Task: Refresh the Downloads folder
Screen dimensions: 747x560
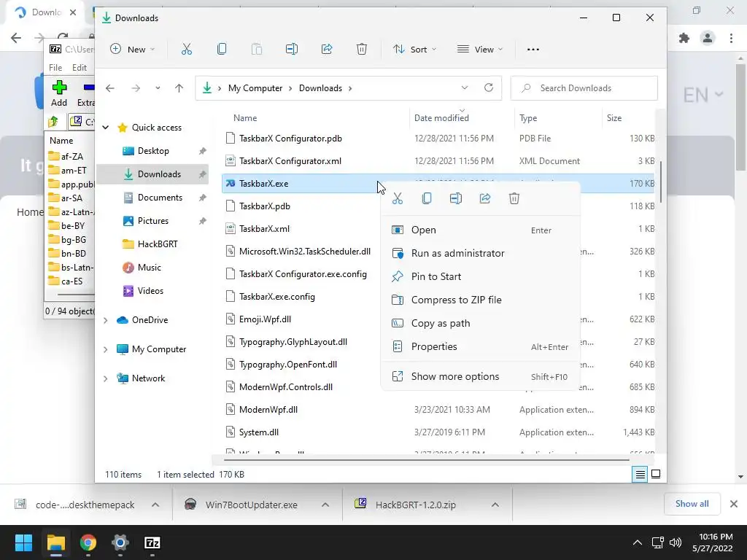Action: (x=489, y=87)
